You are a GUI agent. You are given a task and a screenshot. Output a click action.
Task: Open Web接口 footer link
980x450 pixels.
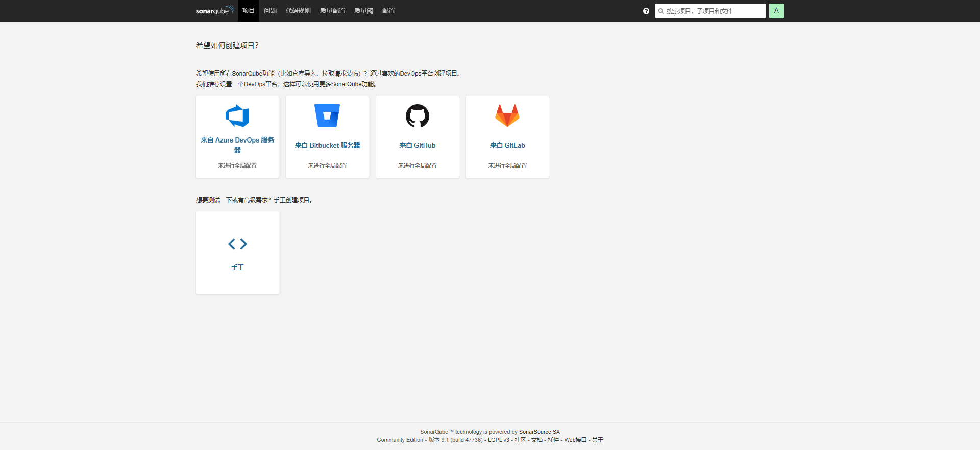pyautogui.click(x=575, y=440)
